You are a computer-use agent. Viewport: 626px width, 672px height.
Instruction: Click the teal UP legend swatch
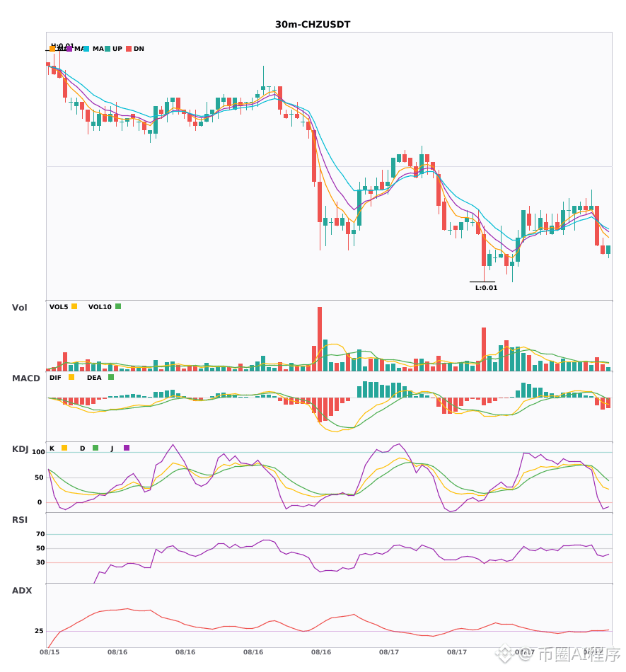(x=107, y=49)
